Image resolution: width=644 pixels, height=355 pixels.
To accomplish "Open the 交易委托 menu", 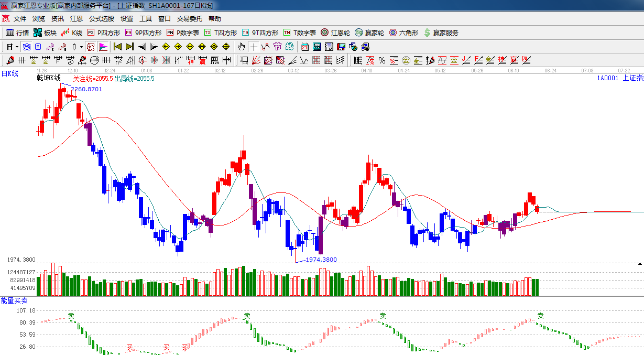I will tap(189, 18).
